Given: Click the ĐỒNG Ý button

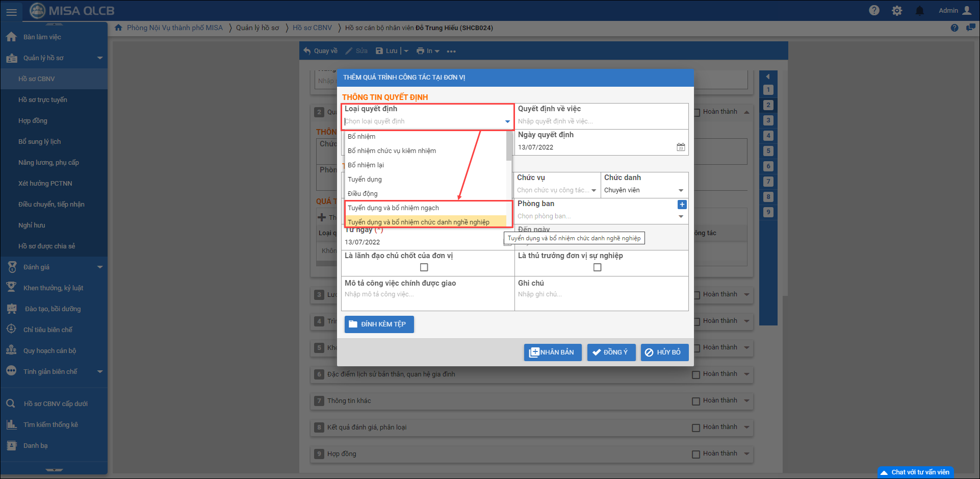Looking at the screenshot, I should (x=611, y=352).
